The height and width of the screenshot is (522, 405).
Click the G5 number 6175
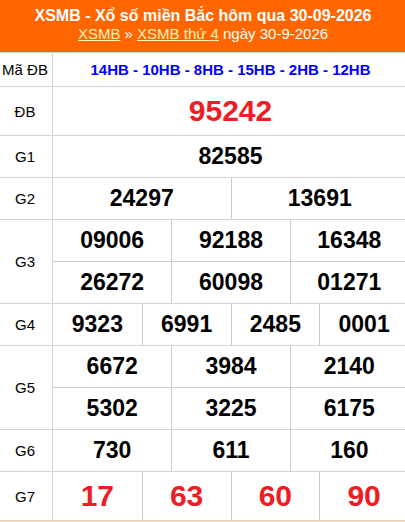pyautogui.click(x=349, y=408)
